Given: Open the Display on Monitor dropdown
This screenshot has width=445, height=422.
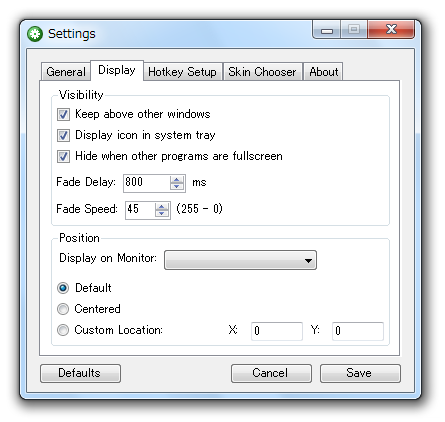Looking at the screenshot, I should (240, 260).
